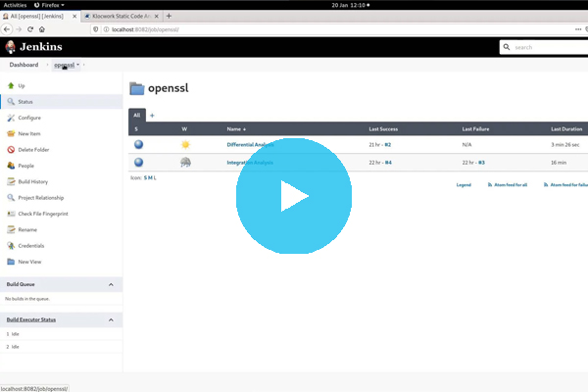This screenshot has width=588, height=392.
Task: Open Differential Analysis last success build #2
Action: click(x=388, y=144)
